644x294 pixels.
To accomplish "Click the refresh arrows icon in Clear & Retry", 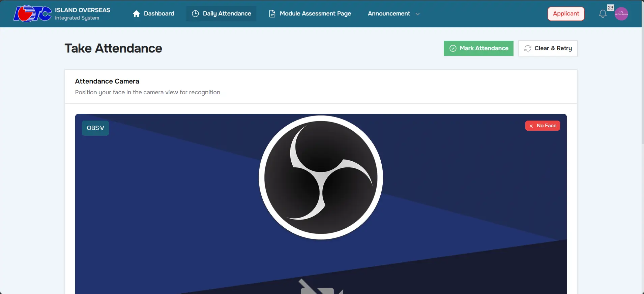I will [528, 48].
